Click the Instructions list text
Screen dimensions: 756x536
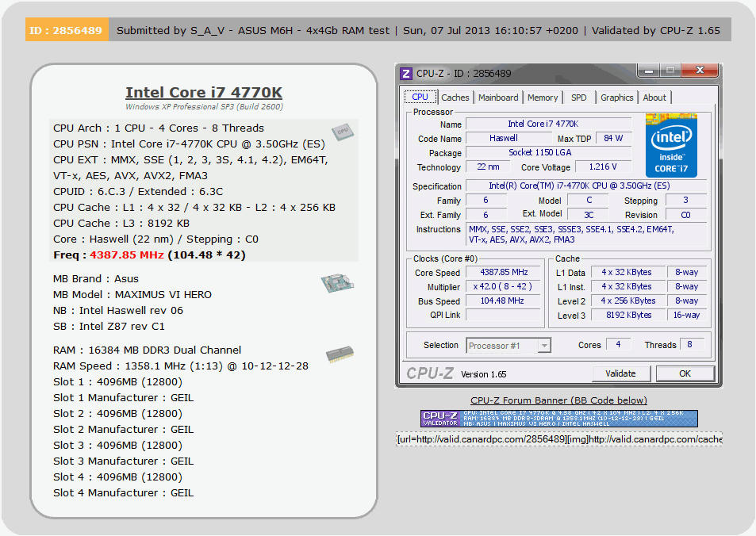click(587, 234)
